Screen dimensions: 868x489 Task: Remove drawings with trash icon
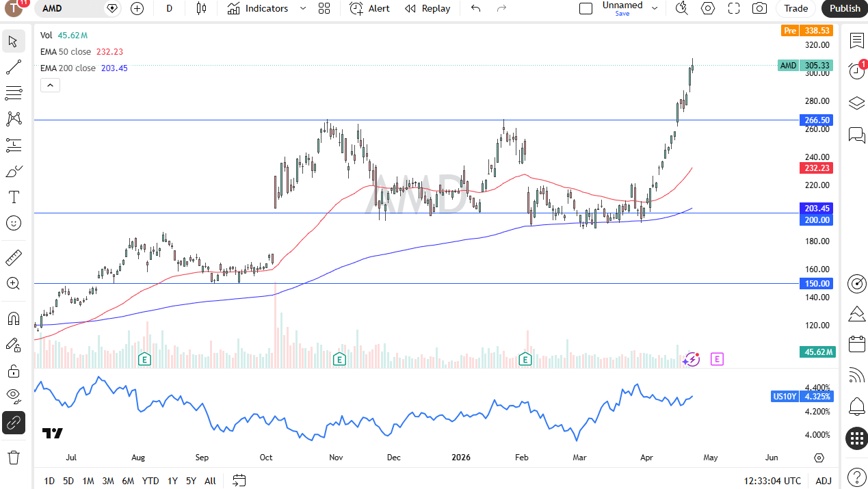(14, 457)
